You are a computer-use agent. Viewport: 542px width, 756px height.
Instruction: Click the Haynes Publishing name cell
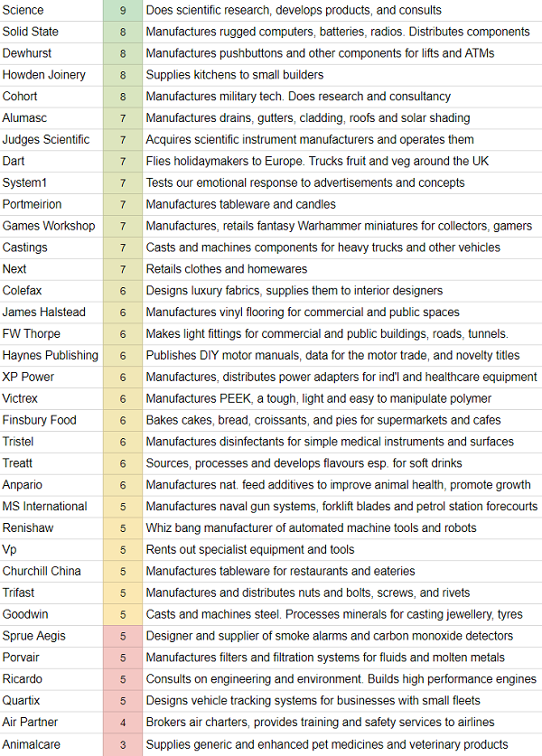pos(51,355)
